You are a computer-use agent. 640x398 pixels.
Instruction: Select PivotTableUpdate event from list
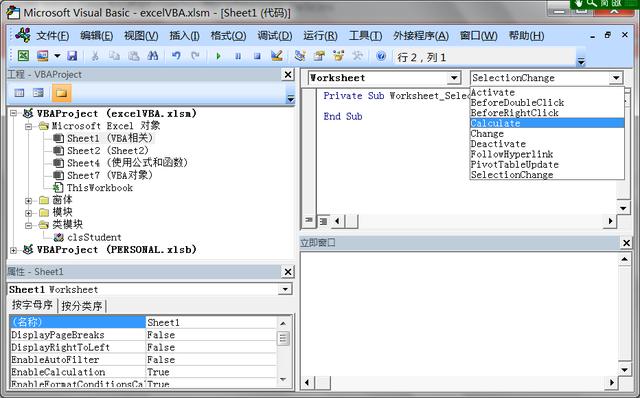(547, 165)
